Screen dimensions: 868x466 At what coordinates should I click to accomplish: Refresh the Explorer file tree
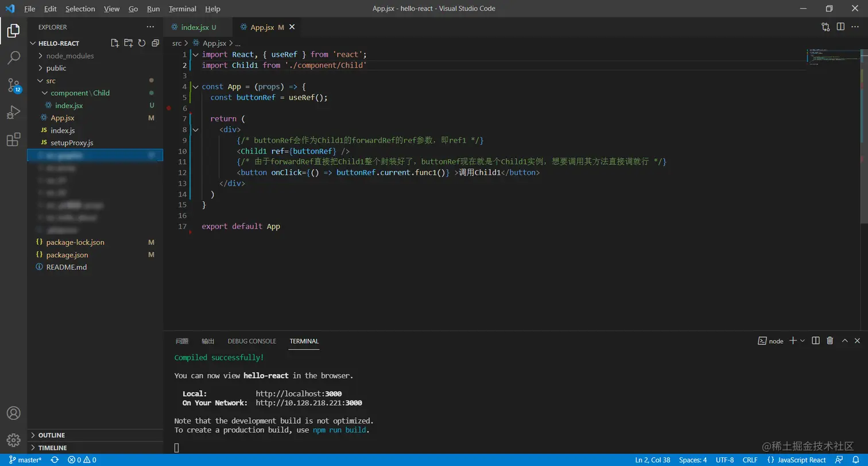point(141,43)
